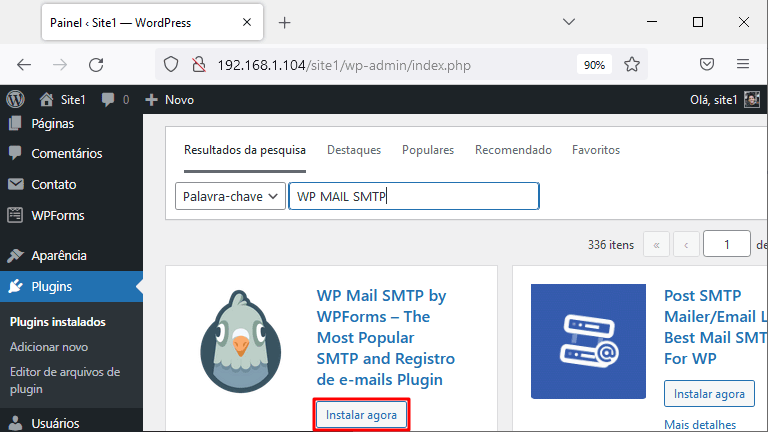The height and width of the screenshot is (432, 768).
Task: Save the page to Pocket
Action: click(707, 64)
